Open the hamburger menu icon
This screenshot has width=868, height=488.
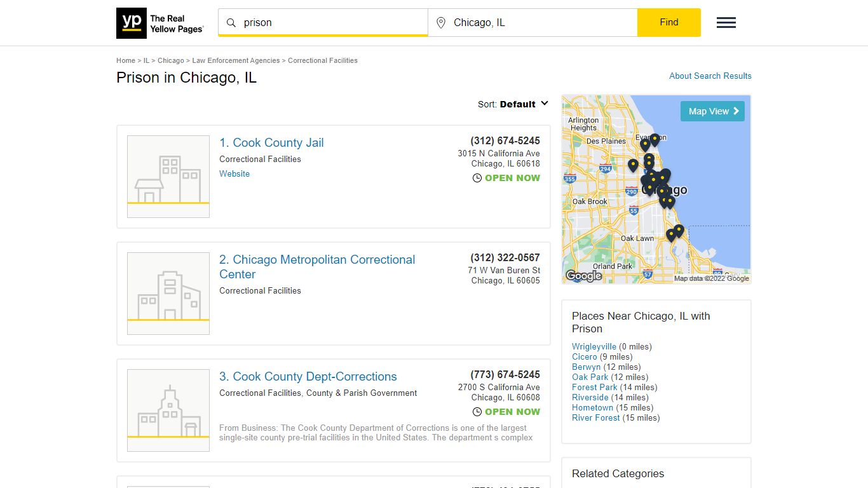(726, 23)
